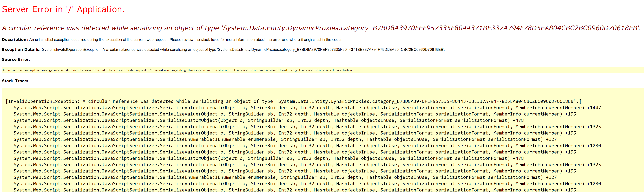The width and height of the screenshot is (644, 192).
Task: Click the first SerializeEnumerable stack trace line
Action: pos(285,139)
